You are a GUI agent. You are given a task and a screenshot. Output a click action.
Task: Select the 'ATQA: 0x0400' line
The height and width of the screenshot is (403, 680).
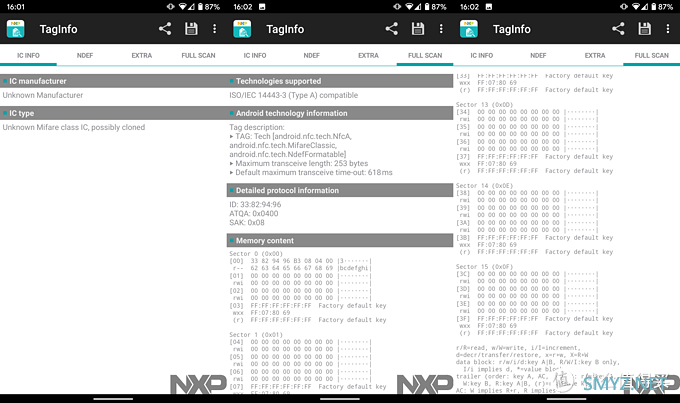click(x=254, y=213)
